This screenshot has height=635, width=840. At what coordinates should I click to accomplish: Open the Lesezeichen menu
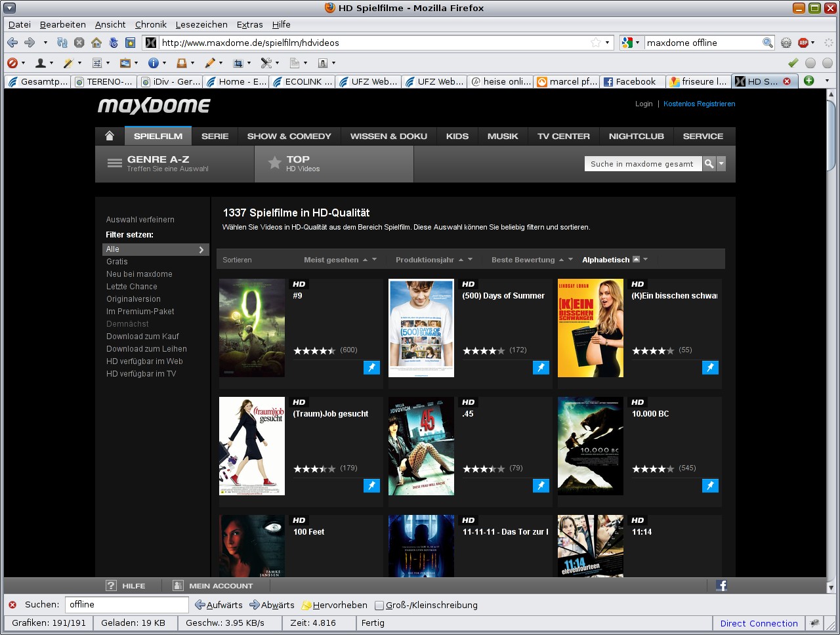(201, 24)
